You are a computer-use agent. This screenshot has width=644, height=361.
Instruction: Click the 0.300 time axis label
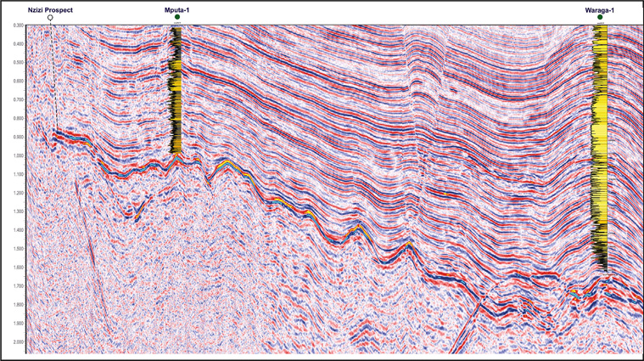[x=18, y=25]
